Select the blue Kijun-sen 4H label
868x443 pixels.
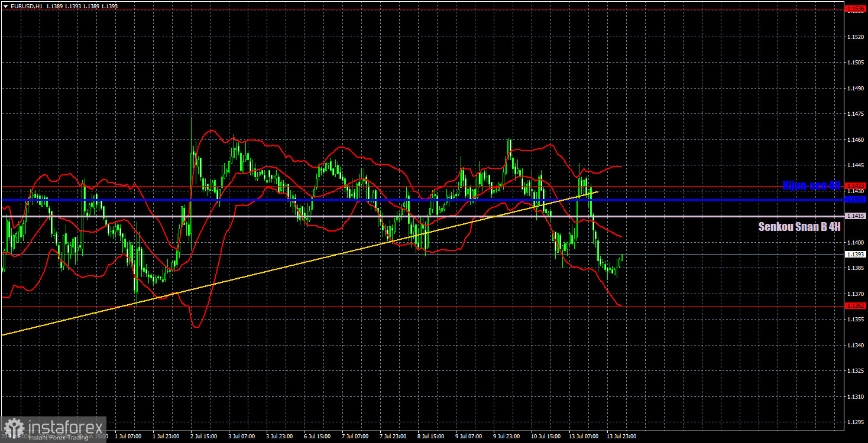point(811,185)
